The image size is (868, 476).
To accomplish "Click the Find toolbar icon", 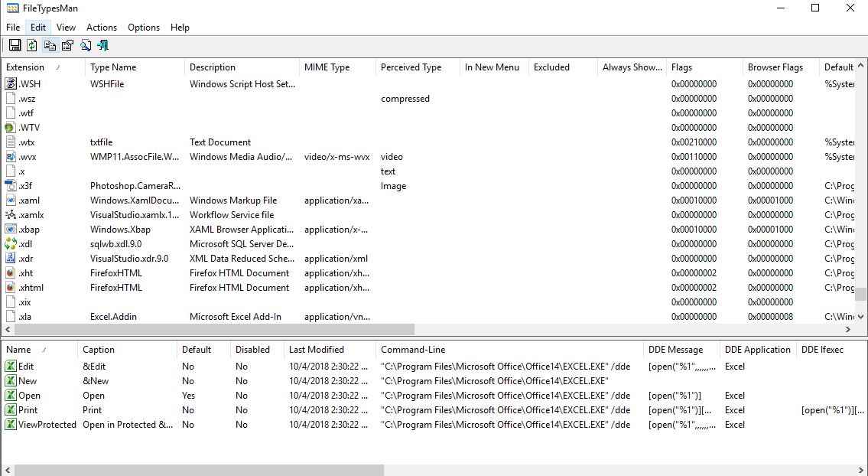I will click(85, 45).
